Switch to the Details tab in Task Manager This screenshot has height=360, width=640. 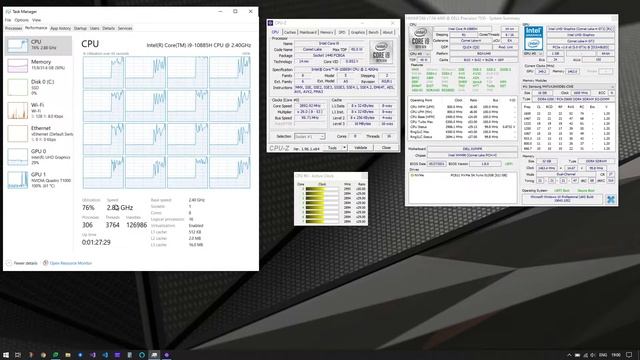point(109,28)
